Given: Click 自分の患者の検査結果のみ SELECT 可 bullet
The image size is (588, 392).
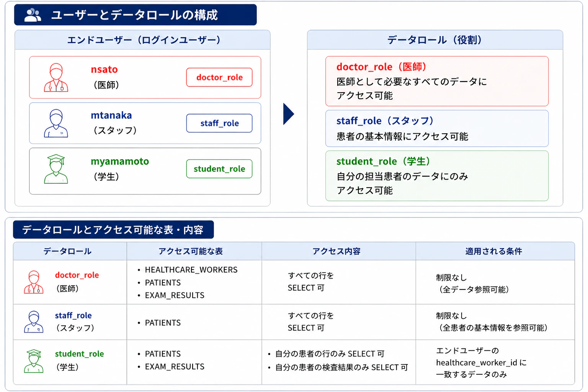Looking at the screenshot, I should click(x=341, y=367).
